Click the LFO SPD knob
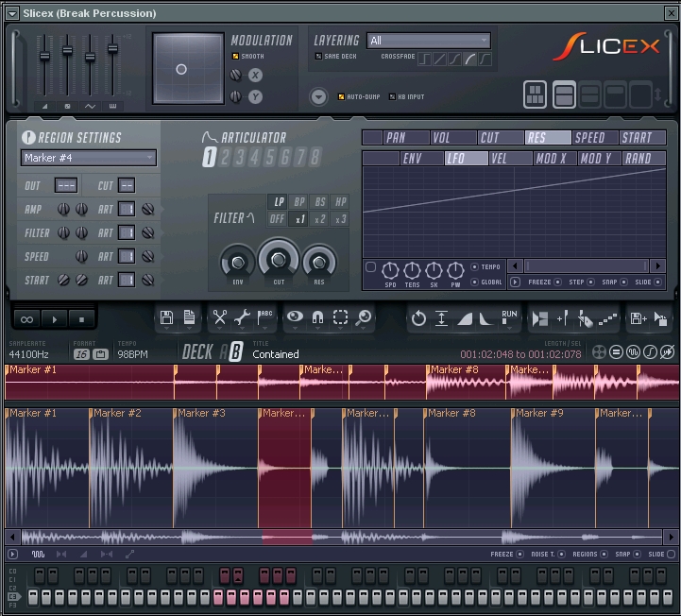 390,270
